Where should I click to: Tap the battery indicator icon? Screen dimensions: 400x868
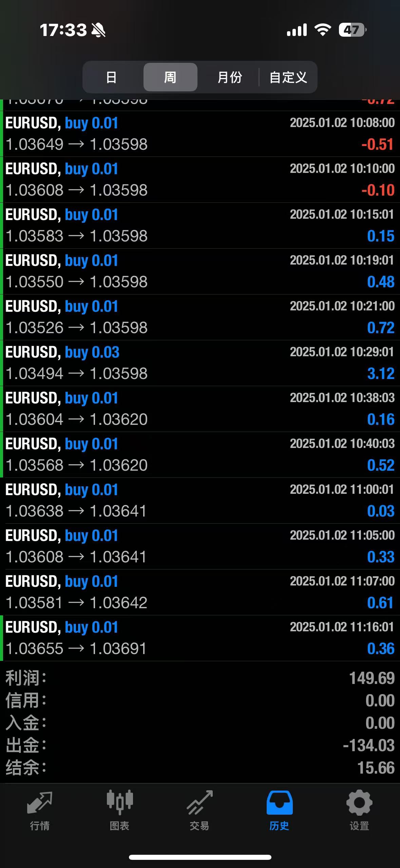click(x=352, y=30)
